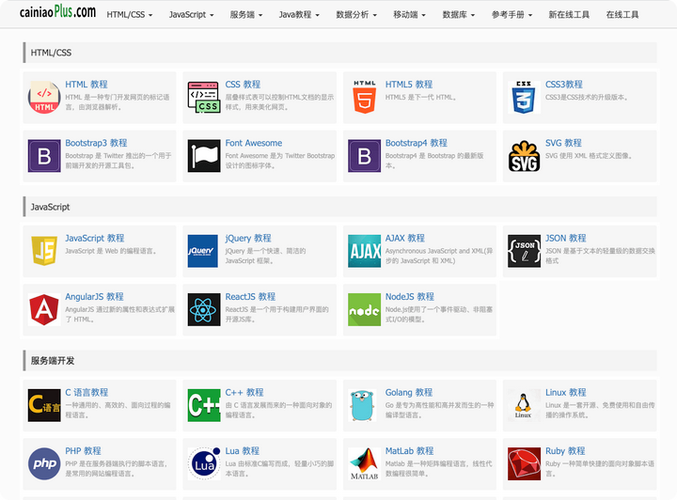Click the C language icon

(44, 405)
